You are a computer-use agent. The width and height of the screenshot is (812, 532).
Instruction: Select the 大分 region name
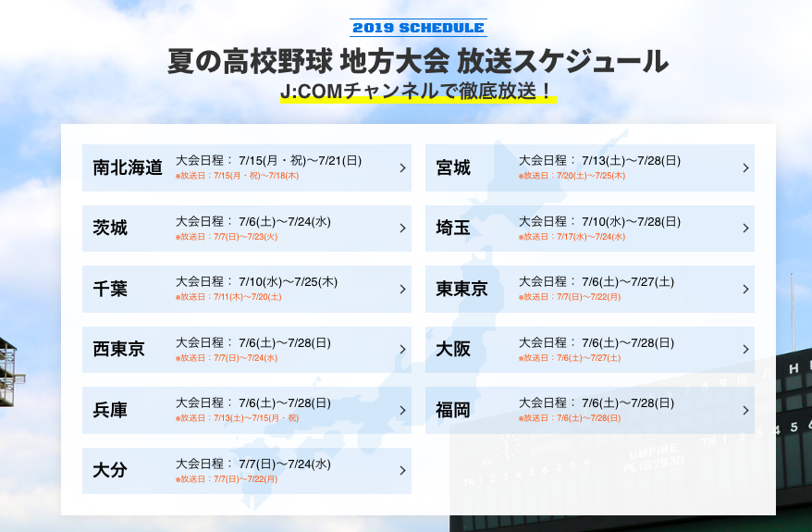(110, 470)
